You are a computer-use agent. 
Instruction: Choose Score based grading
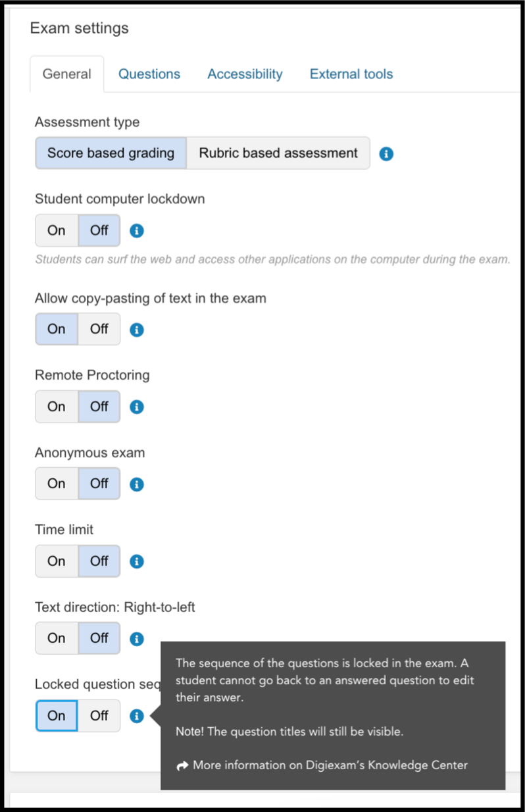pos(111,153)
